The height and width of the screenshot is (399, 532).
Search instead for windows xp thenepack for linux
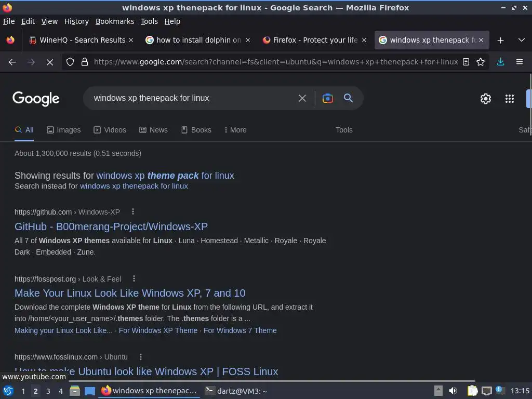coord(134,186)
